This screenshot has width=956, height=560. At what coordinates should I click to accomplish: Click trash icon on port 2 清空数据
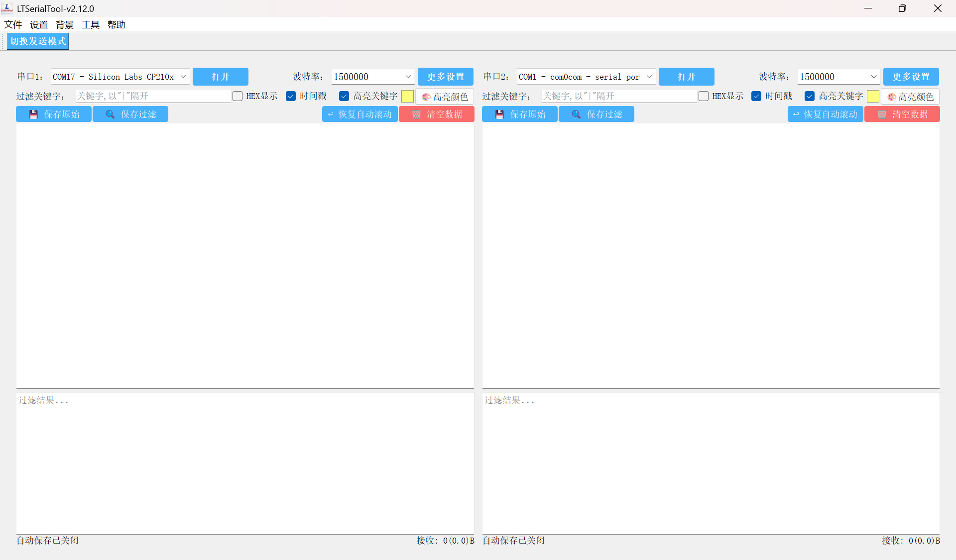pos(882,114)
